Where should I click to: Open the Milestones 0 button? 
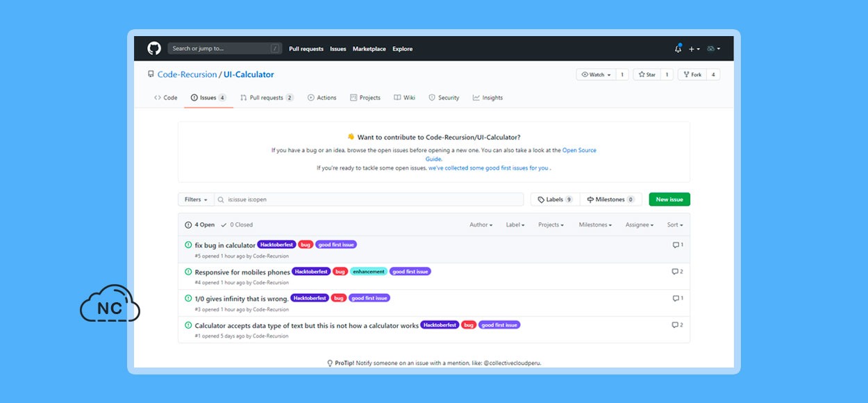point(611,199)
